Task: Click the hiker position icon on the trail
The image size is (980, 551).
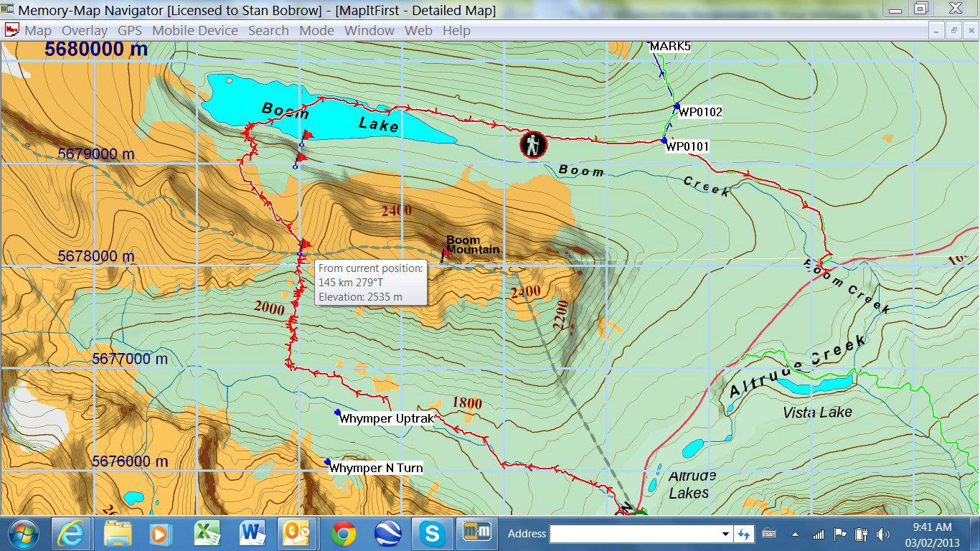Action: pyautogui.click(x=533, y=145)
